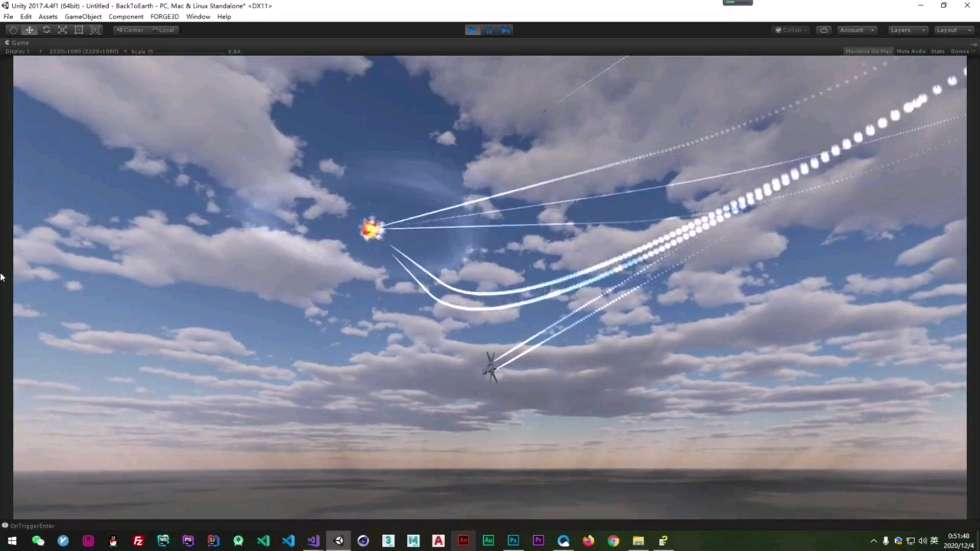Toggle the Stats overlay
The width and height of the screenshot is (980, 551).
938,51
